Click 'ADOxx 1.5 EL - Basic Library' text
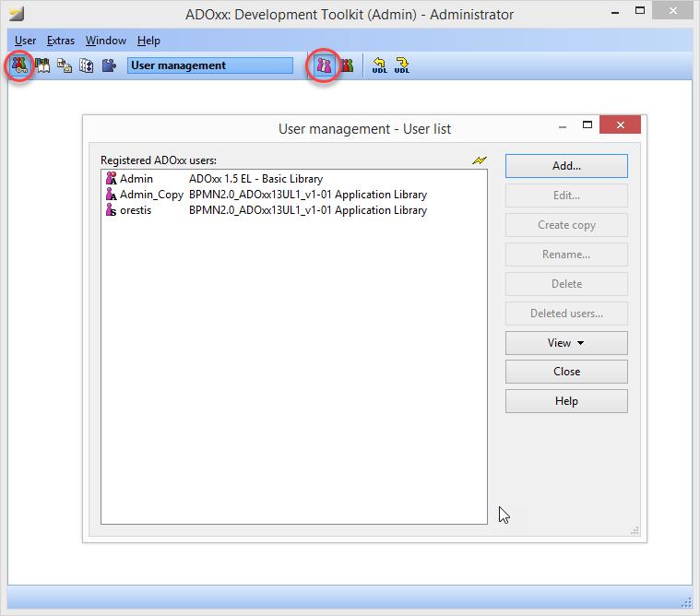Screen dimensions: 700x616 pyautogui.click(x=255, y=179)
